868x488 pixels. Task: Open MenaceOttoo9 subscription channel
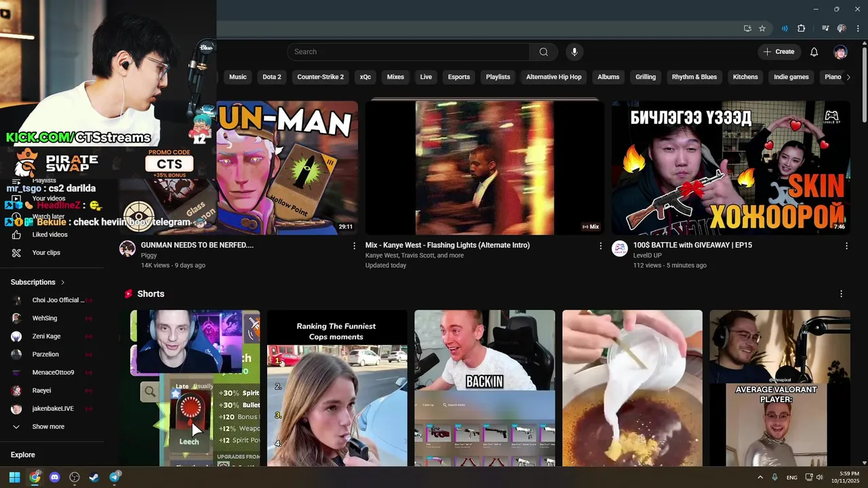tap(52, 372)
